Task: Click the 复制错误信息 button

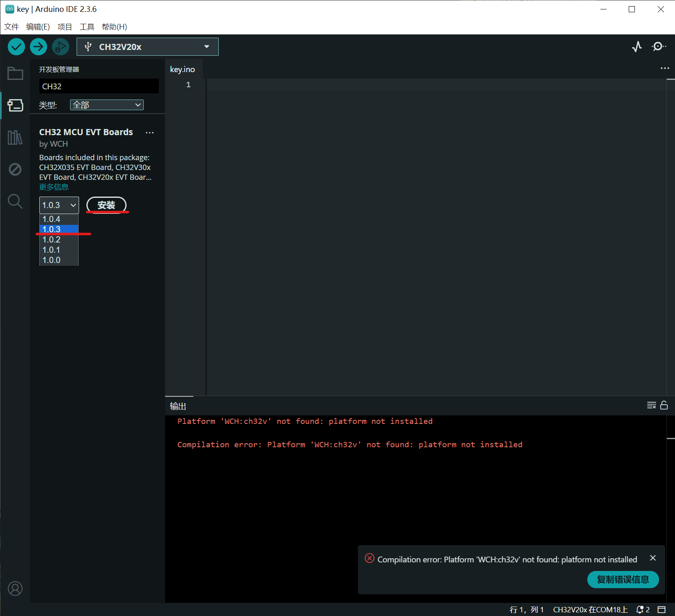Action: [x=623, y=580]
